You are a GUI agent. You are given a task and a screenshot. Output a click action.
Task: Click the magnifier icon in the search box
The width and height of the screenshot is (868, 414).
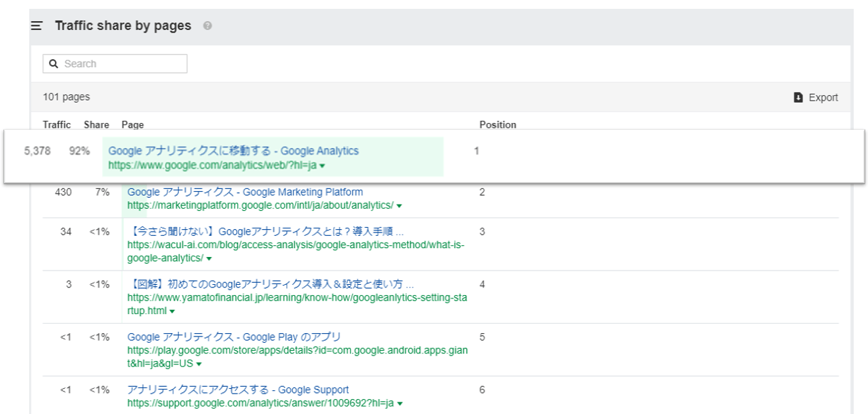[54, 63]
